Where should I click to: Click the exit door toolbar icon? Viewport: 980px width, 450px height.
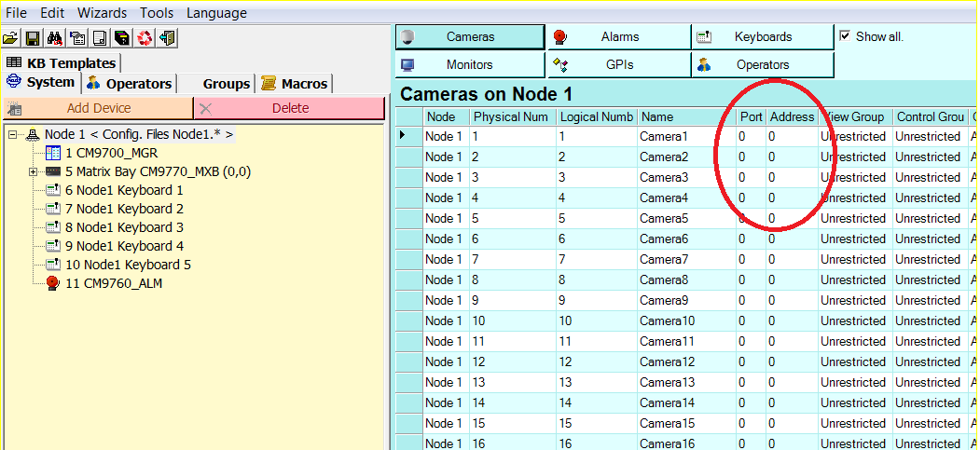click(x=167, y=38)
